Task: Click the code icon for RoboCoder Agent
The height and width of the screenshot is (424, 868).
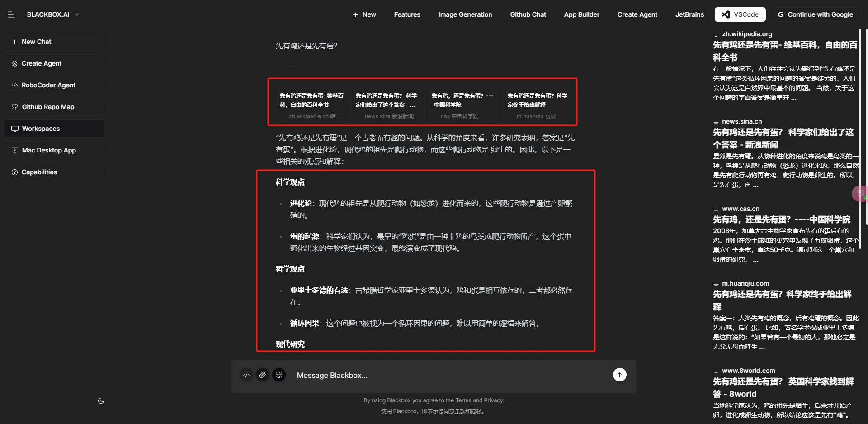Action: point(15,85)
